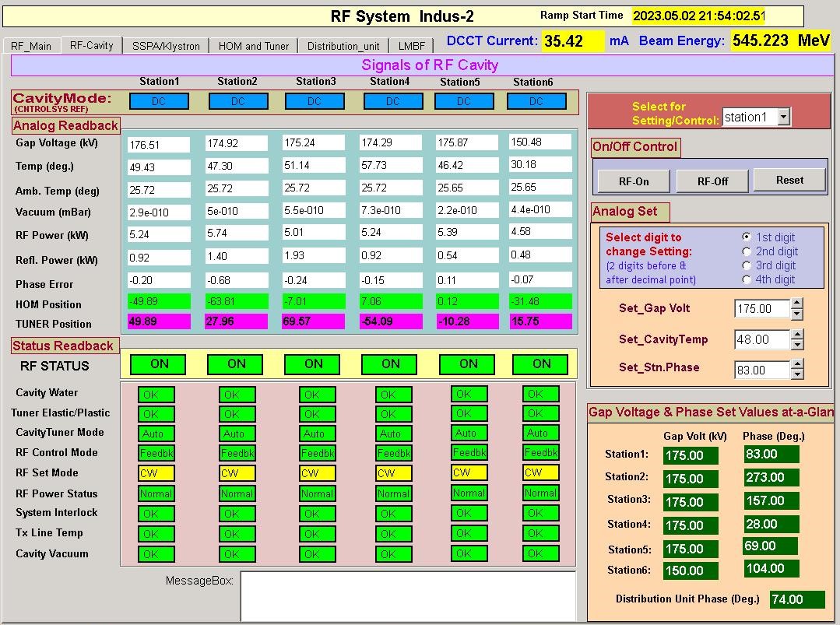Click Station4 phase set value 28.00
Viewport: 840px width, 625px height.
click(x=771, y=524)
